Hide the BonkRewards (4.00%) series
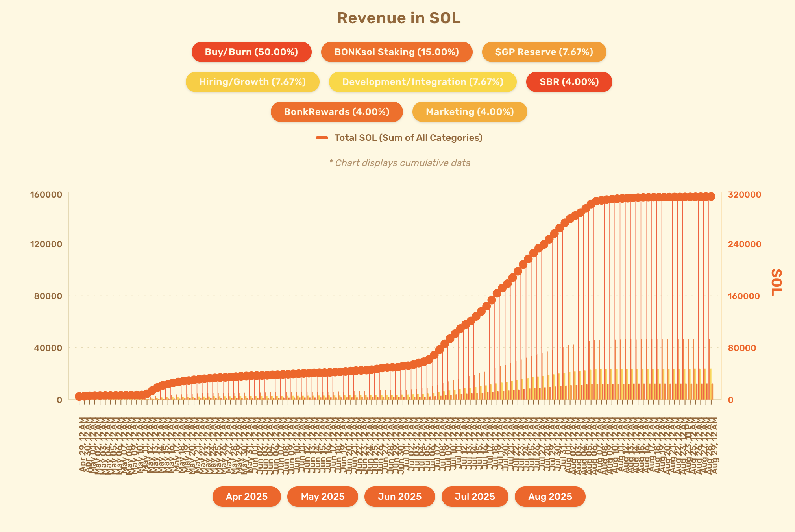The height and width of the screenshot is (532, 795). [336, 112]
